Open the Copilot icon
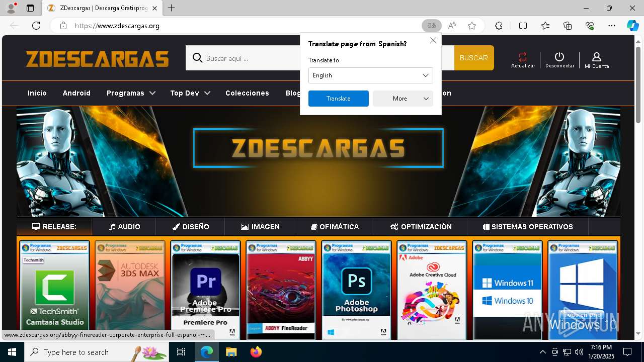 pyautogui.click(x=632, y=26)
